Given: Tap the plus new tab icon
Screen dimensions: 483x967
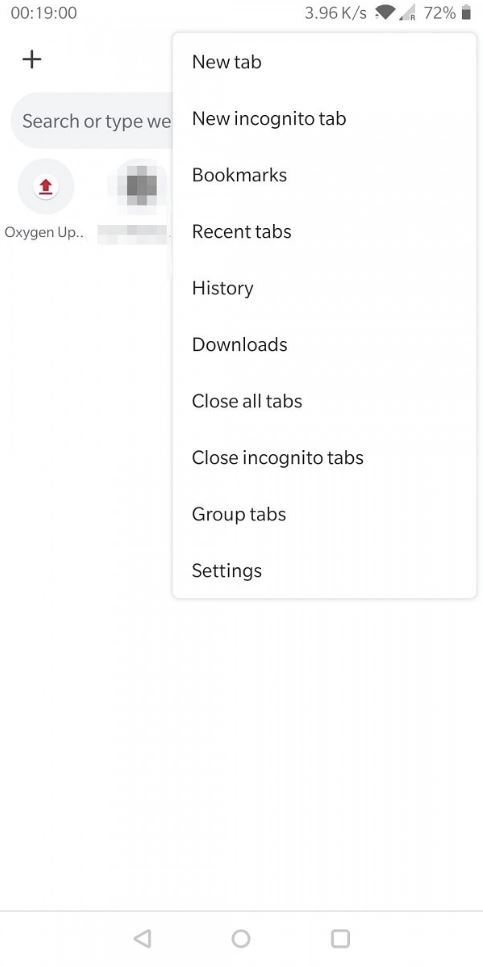Looking at the screenshot, I should click(32, 59).
